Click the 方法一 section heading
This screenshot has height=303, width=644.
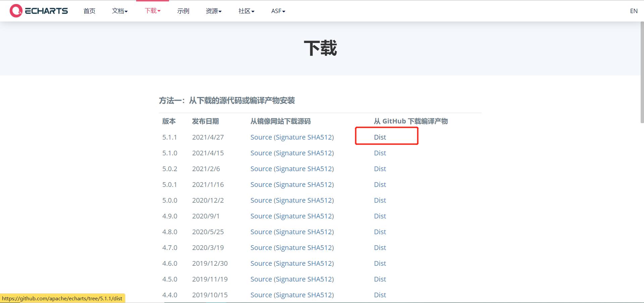[x=227, y=100]
